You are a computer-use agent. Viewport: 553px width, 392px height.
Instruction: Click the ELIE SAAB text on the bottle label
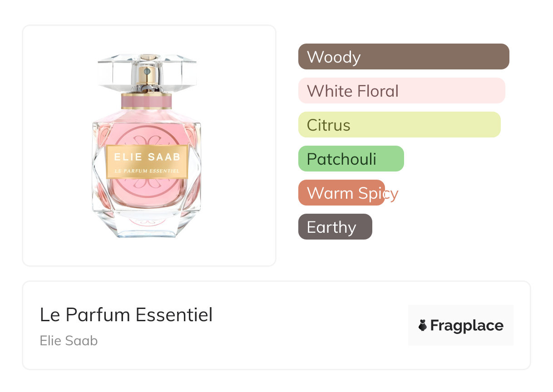[147, 157]
